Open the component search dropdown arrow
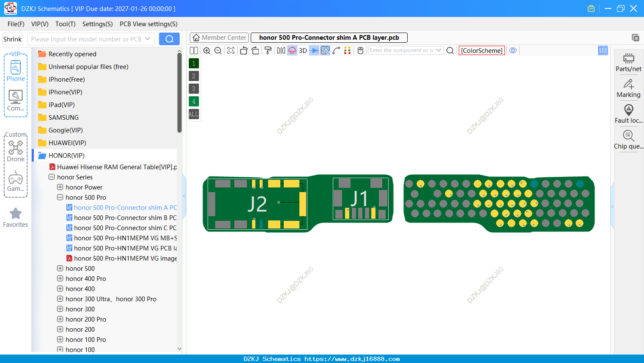The height and width of the screenshot is (363, 644). [438, 50]
